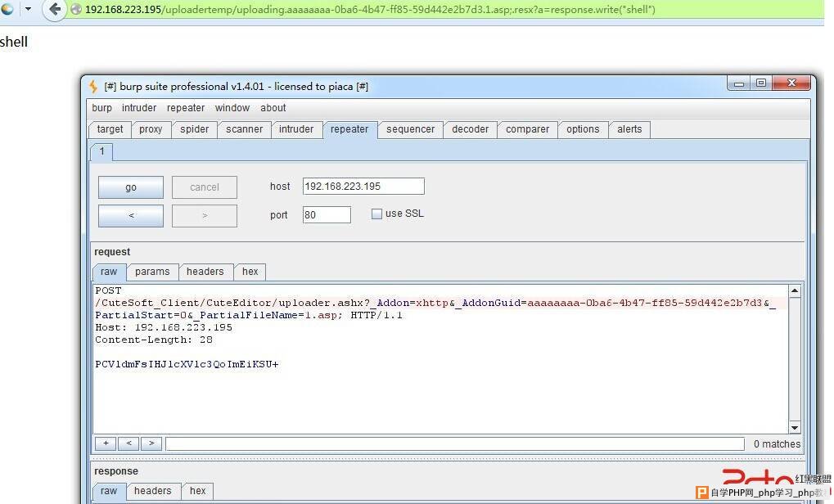
Task: Click the browser address bar URL
Action: tap(370, 10)
